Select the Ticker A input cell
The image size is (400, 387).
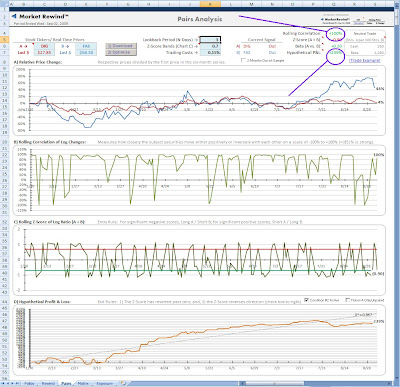click(44, 46)
